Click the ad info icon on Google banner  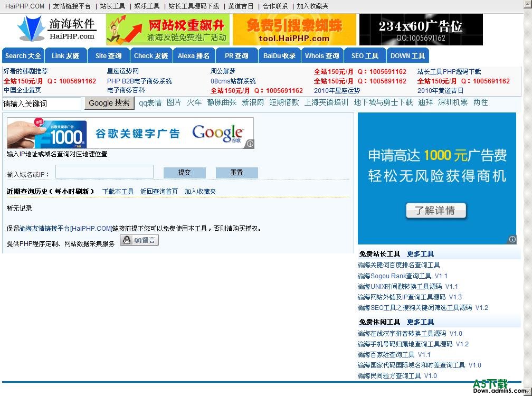click(250, 144)
